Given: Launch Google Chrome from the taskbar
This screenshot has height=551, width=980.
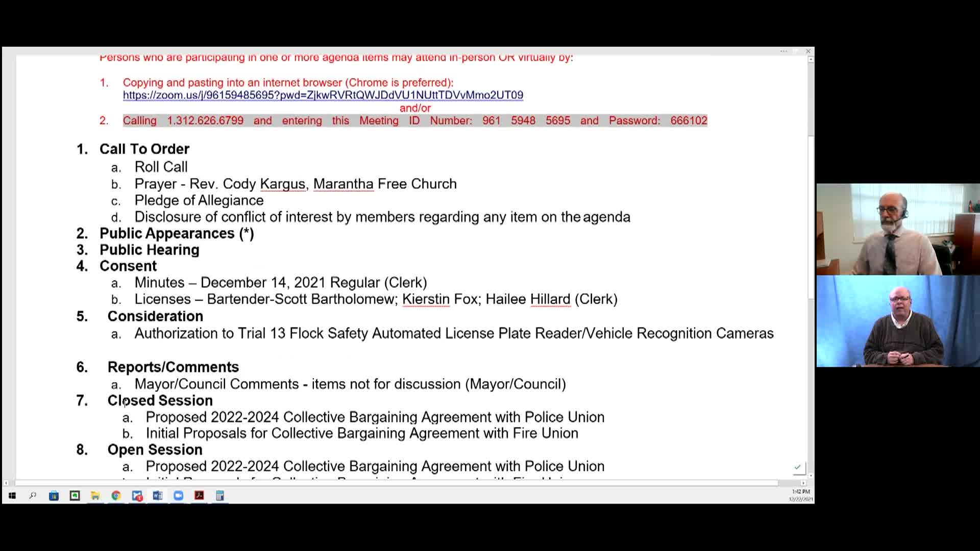Looking at the screenshot, I should click(x=116, y=495).
